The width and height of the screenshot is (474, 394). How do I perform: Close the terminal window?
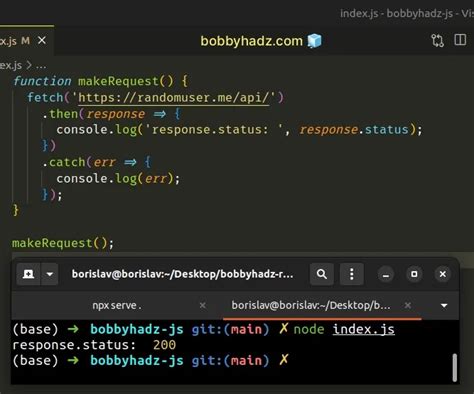click(x=443, y=274)
